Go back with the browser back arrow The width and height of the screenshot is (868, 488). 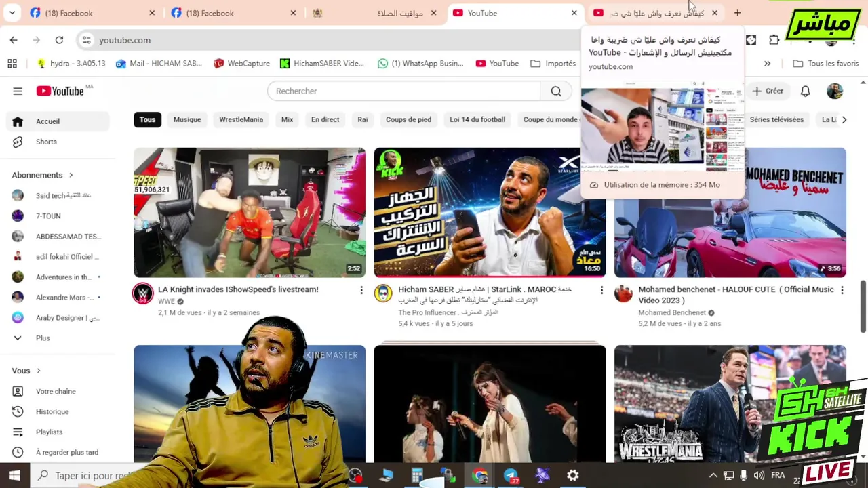tap(14, 40)
